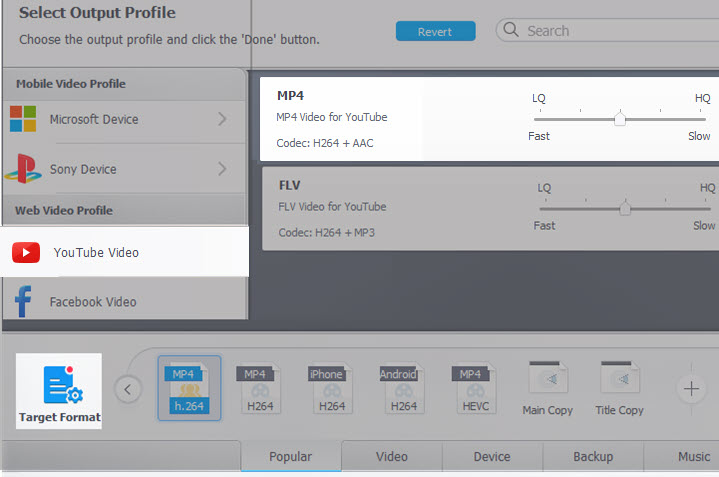This screenshot has width=719, height=477.
Task: Click the previous format arrow button
Action: click(128, 390)
